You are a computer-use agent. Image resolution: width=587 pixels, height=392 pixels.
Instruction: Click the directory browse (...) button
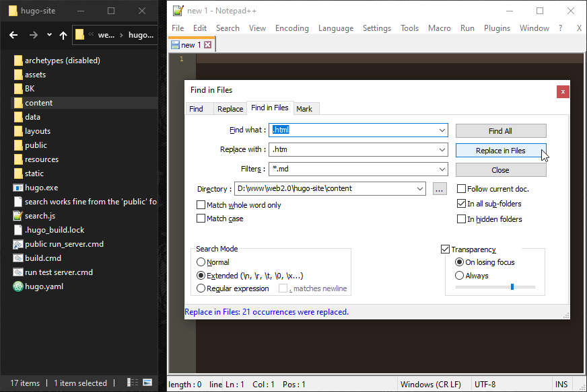(440, 189)
